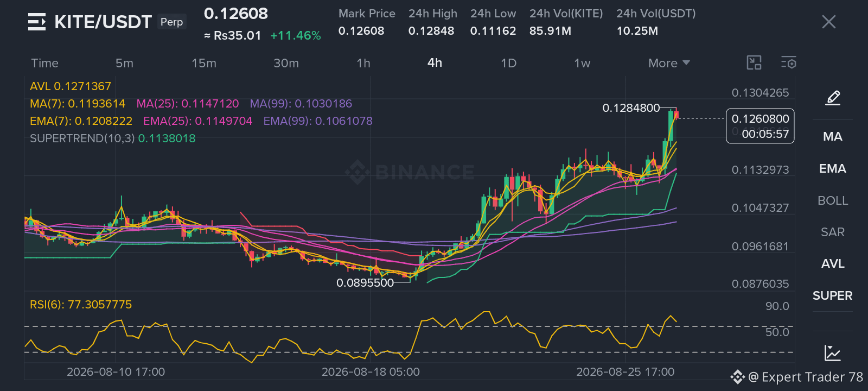Click the 24h Vol(KITE) value 85.91M
The height and width of the screenshot is (391, 868).
coord(550,31)
